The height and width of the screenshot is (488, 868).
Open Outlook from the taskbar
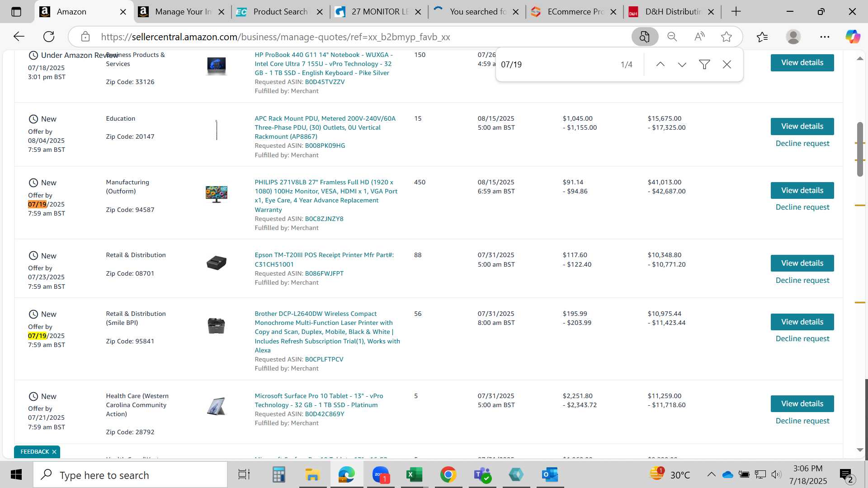tap(550, 475)
